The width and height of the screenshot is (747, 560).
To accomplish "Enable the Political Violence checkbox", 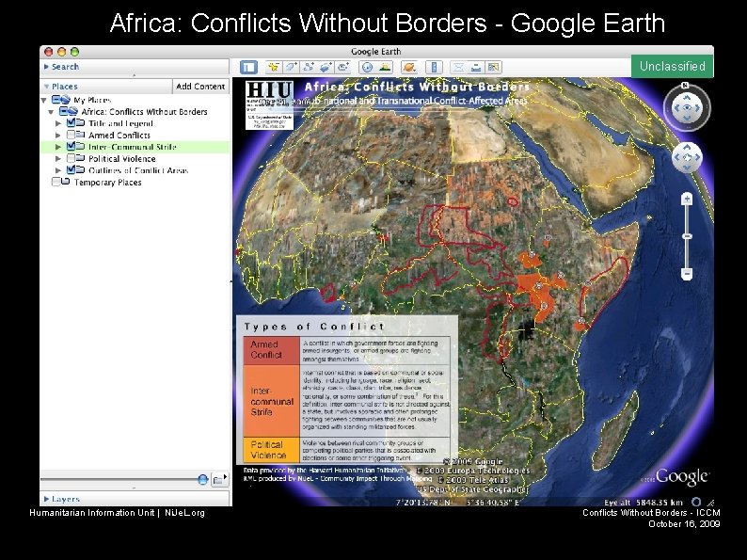I will click(x=71, y=158).
